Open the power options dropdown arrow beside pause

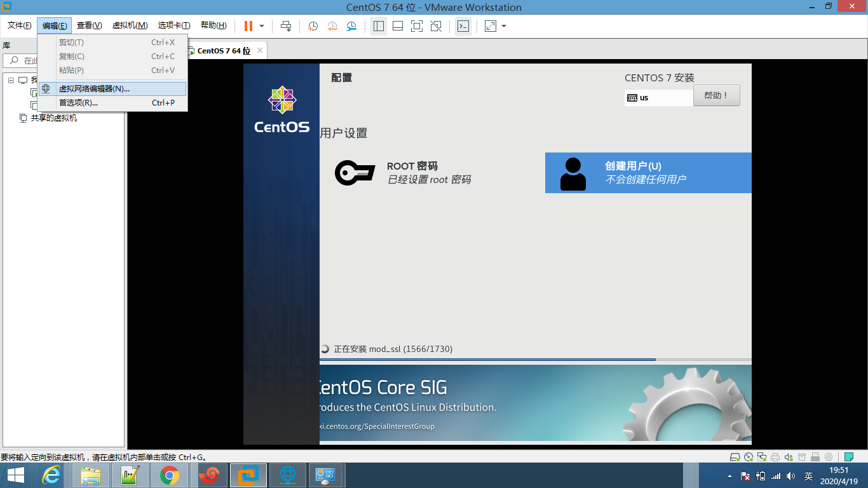(x=262, y=26)
